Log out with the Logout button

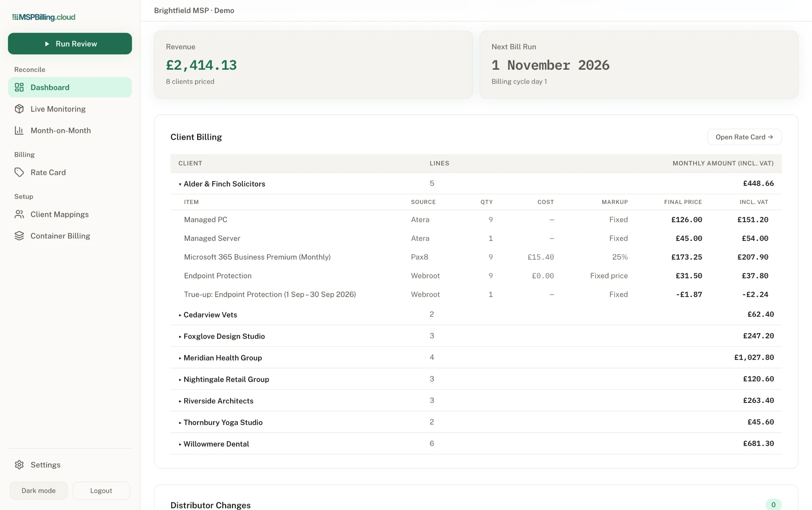[x=101, y=490]
